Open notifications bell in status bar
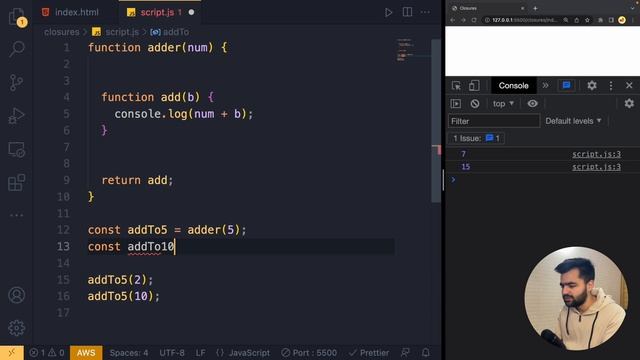Screen dimensions: 640x360 [426, 353]
